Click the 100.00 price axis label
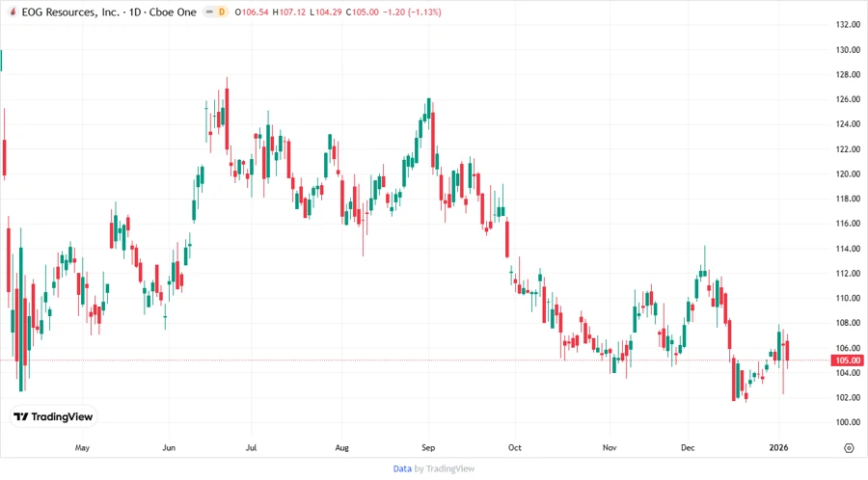 (848, 422)
